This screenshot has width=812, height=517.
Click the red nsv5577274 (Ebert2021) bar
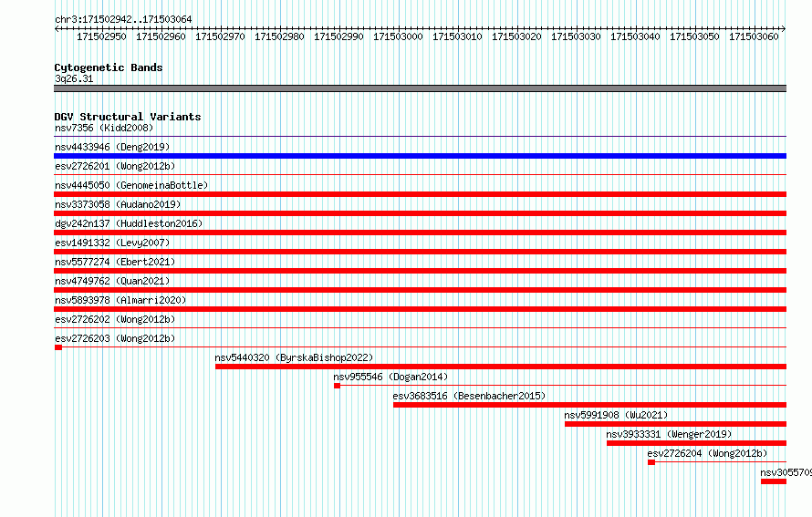pos(420,271)
